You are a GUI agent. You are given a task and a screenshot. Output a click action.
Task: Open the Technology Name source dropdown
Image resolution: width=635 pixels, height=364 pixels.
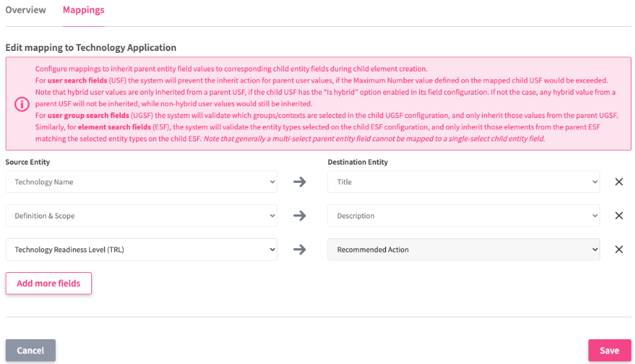tap(141, 182)
